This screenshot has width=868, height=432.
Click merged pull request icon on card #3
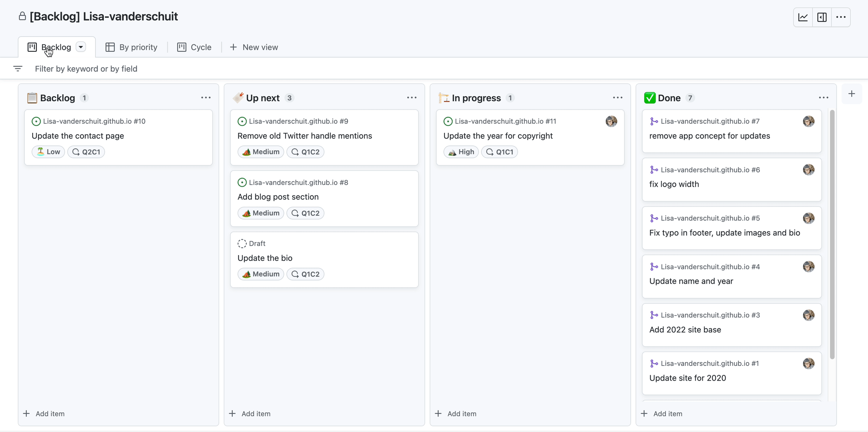point(654,315)
